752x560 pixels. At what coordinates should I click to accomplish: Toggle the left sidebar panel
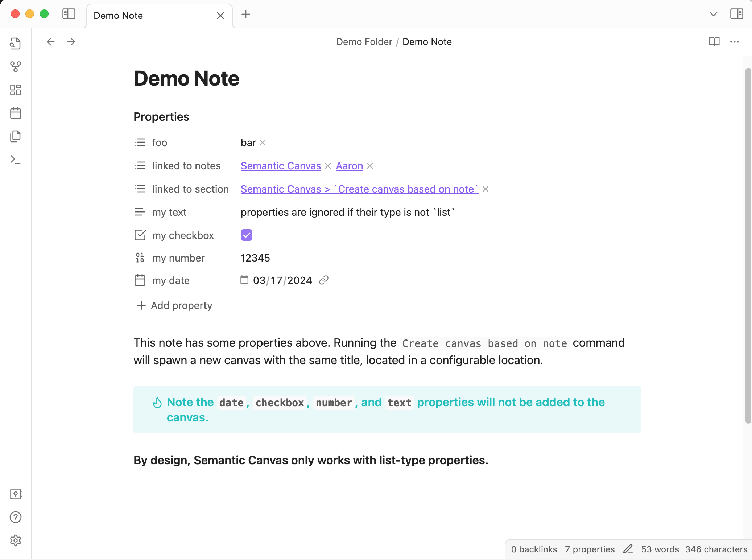(69, 14)
